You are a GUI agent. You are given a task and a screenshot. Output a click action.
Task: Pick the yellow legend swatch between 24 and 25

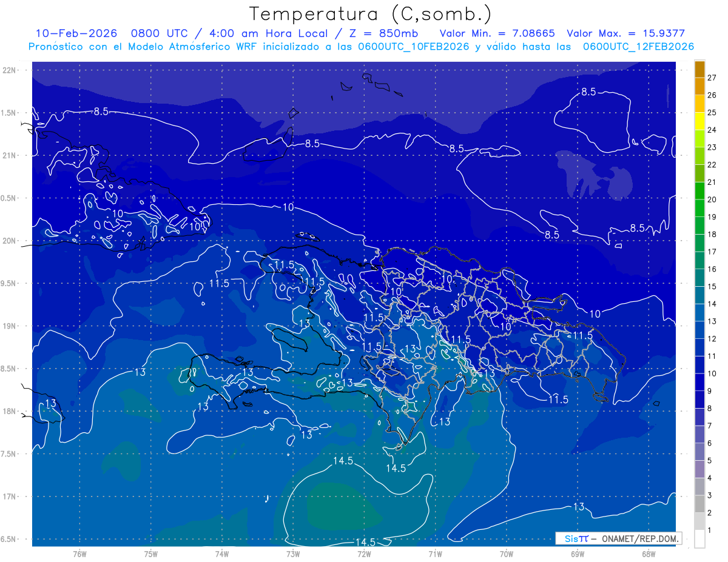pyautogui.click(x=699, y=121)
